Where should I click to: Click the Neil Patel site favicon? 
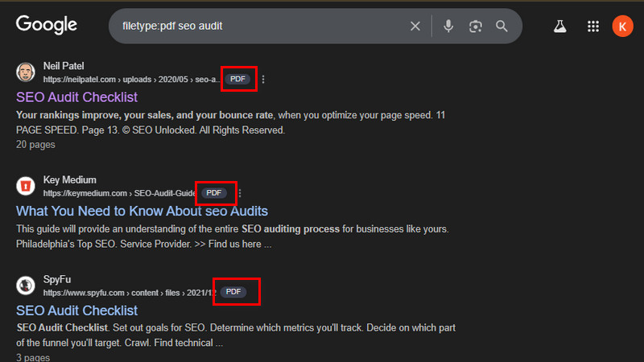click(26, 72)
